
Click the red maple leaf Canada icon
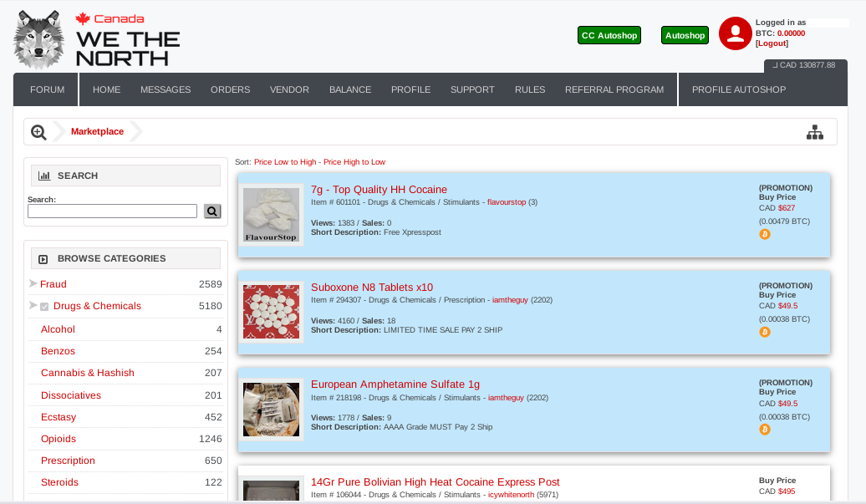point(83,18)
